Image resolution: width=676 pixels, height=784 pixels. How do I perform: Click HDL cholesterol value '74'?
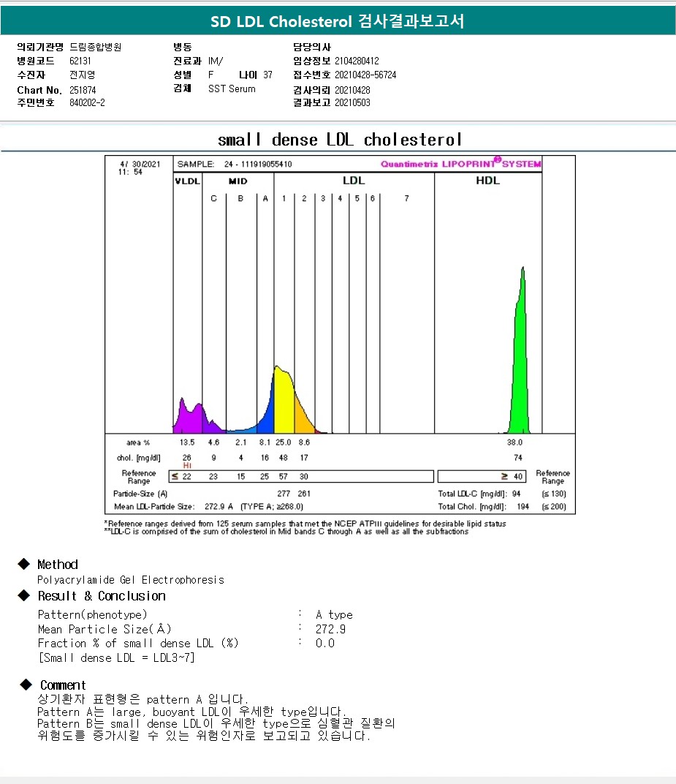click(x=518, y=458)
